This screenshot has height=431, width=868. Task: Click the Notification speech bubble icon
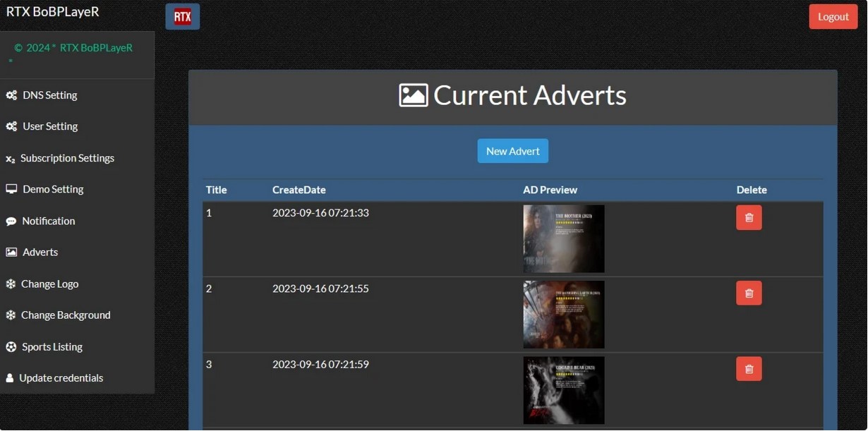11,221
